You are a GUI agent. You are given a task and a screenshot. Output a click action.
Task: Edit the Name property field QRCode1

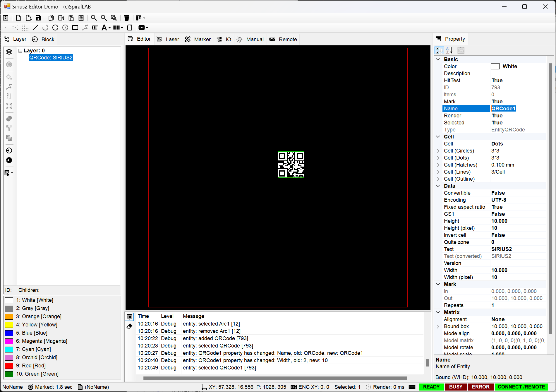(x=518, y=109)
